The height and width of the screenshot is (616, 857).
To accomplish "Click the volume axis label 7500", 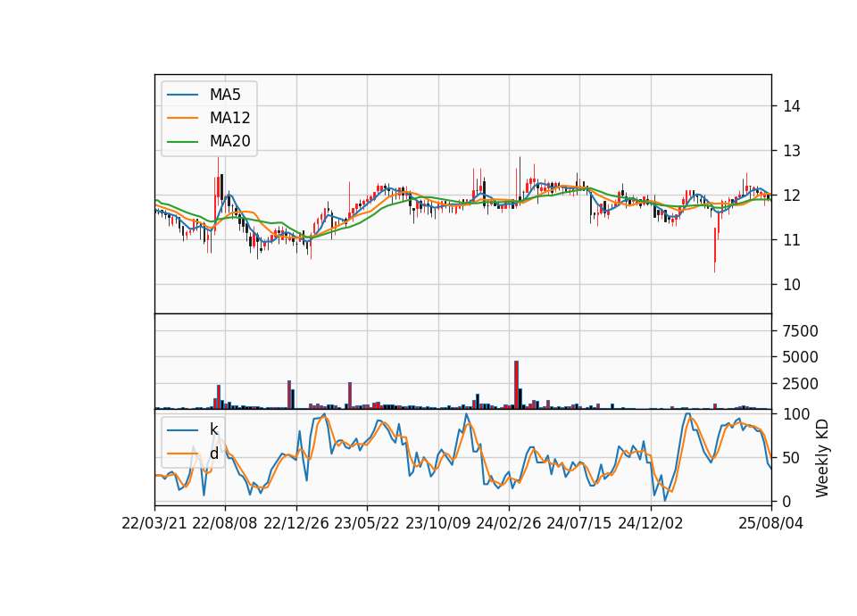I will click(801, 331).
